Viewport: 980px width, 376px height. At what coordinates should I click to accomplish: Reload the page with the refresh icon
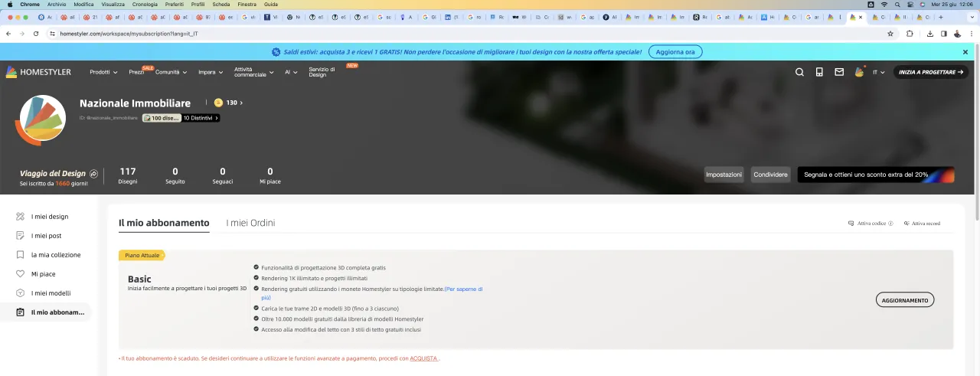34,34
